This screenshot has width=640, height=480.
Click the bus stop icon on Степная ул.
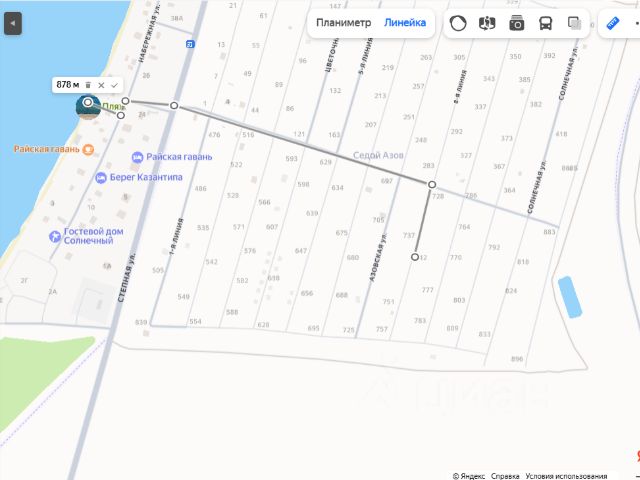tap(190, 44)
